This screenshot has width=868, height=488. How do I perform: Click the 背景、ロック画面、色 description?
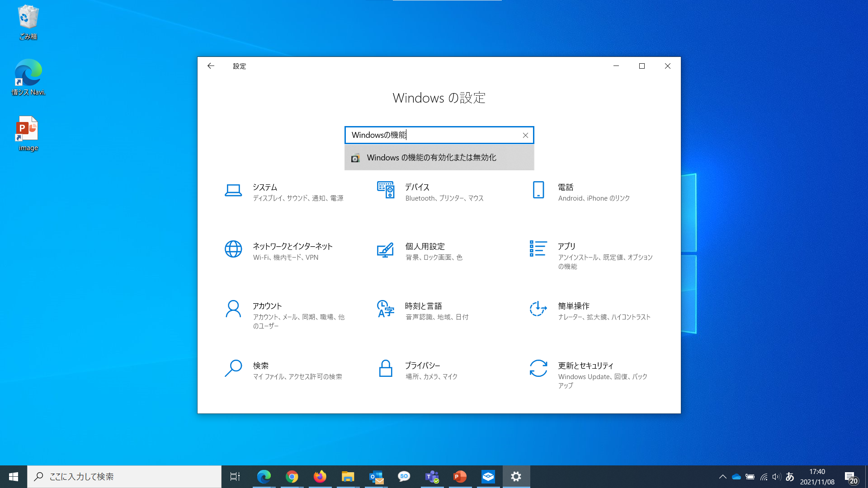[434, 258]
